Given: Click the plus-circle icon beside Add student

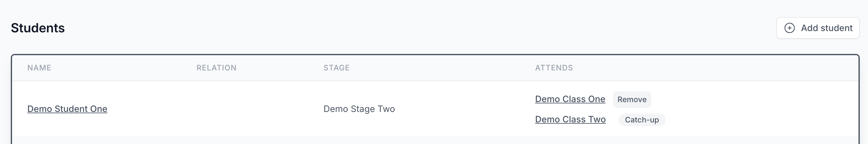Looking at the screenshot, I should 790,28.
